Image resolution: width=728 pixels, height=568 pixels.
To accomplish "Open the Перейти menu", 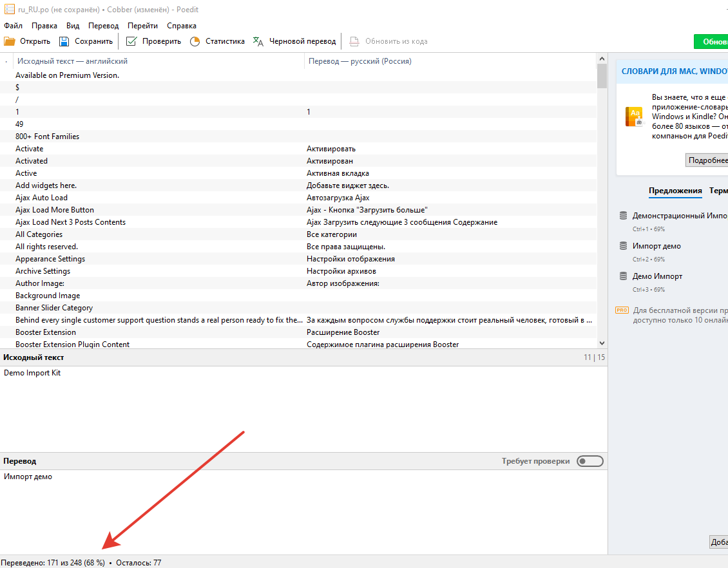I will tap(142, 26).
